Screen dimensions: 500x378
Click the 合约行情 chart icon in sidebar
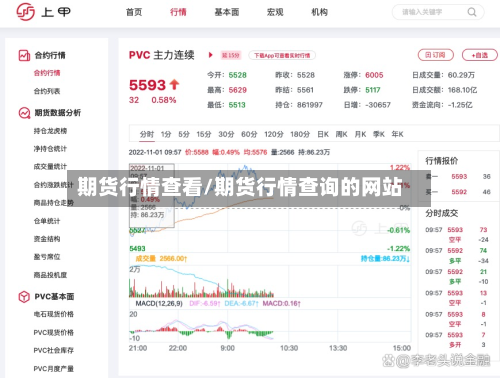pyautogui.click(x=24, y=55)
